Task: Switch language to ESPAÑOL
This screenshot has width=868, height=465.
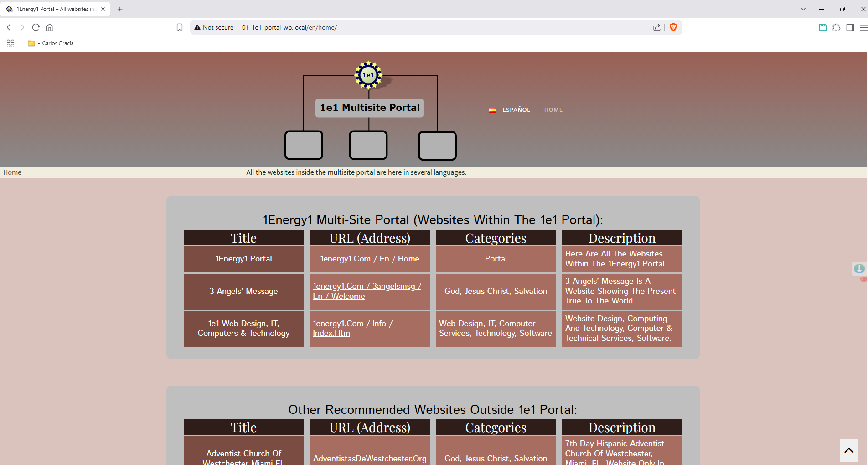Action: coord(516,110)
